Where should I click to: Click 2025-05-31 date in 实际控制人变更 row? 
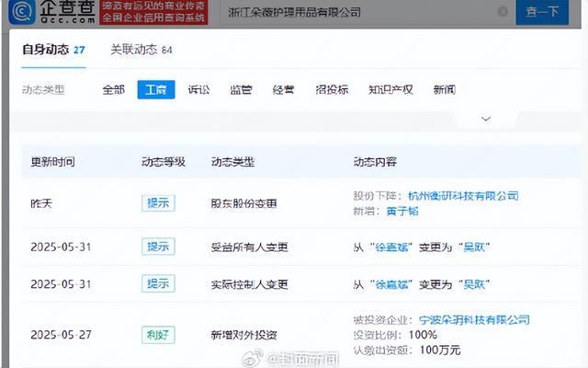coord(62,284)
